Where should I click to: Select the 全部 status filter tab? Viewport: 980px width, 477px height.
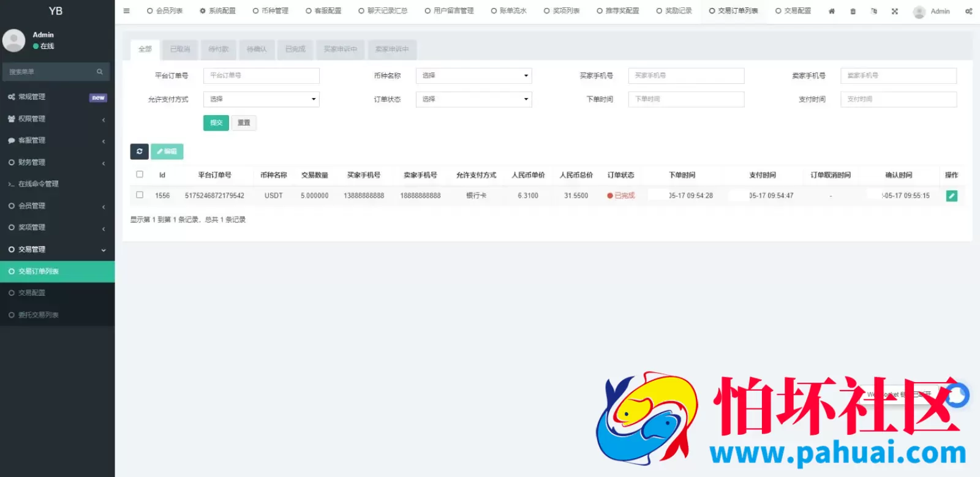point(145,49)
